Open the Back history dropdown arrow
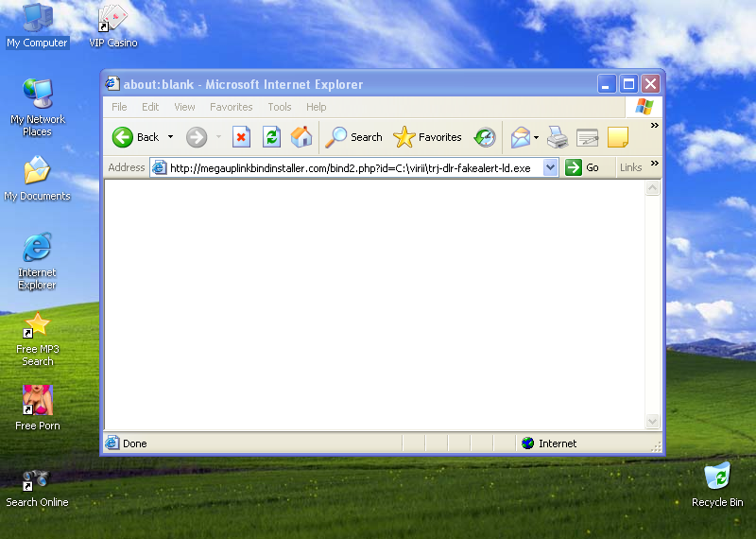 170,137
